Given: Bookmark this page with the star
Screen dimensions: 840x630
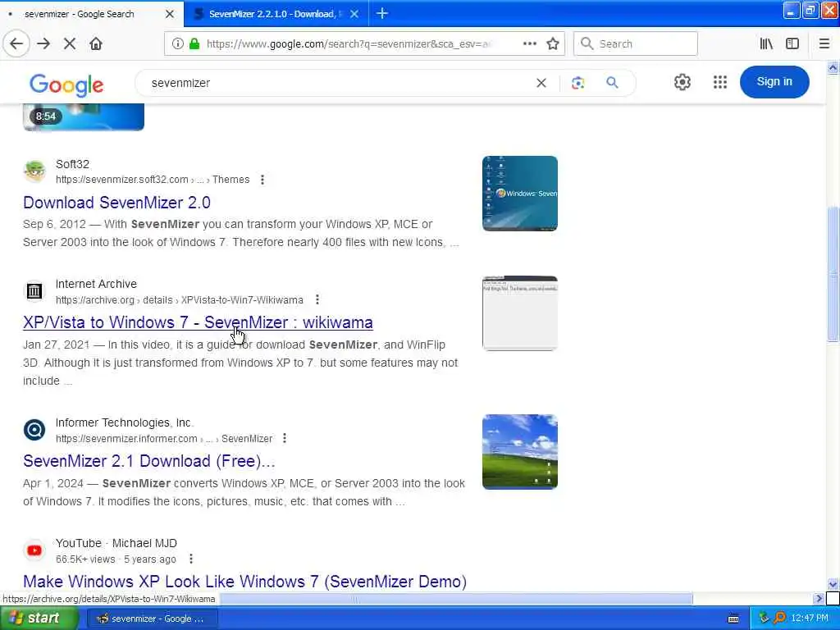Looking at the screenshot, I should click(x=553, y=43).
